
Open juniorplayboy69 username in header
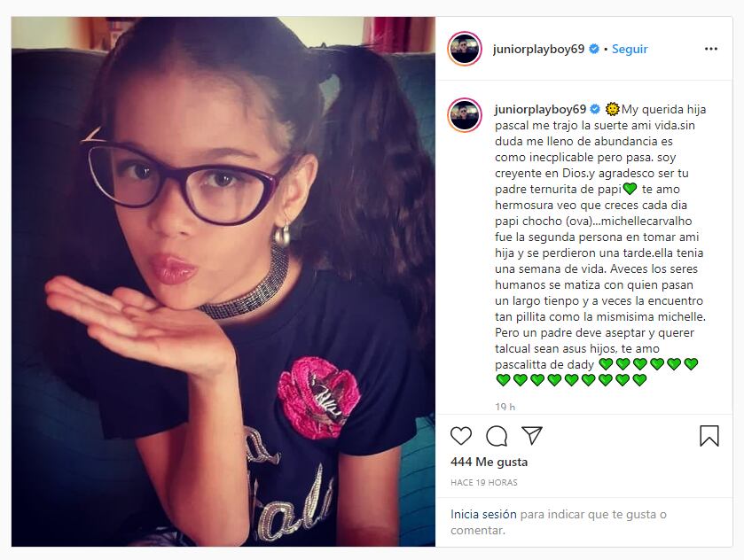(x=538, y=49)
